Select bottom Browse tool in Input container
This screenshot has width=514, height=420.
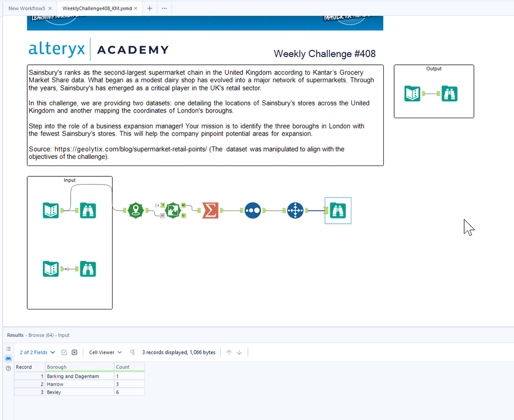point(88,269)
